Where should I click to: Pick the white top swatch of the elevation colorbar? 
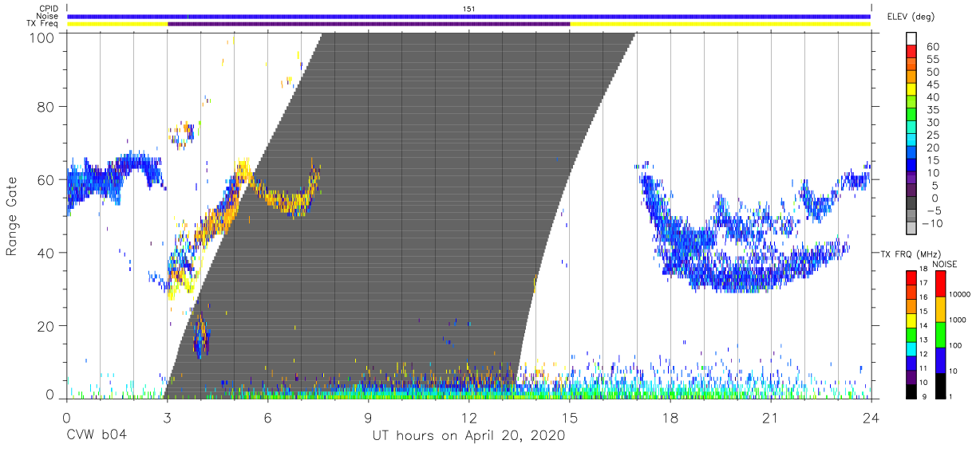coord(911,38)
